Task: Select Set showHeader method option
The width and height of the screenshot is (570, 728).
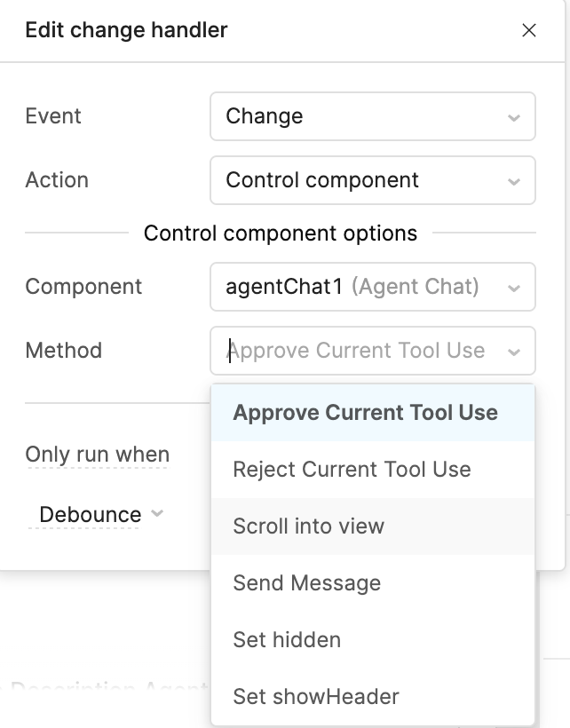Action: 315,697
